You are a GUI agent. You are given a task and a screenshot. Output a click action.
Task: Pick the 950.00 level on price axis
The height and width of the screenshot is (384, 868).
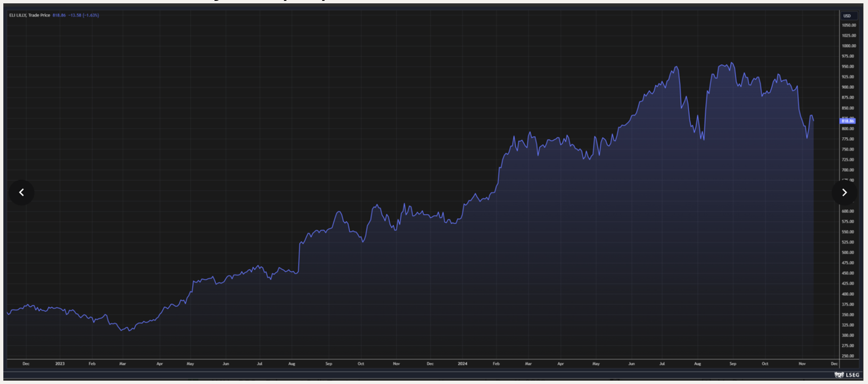click(x=848, y=67)
